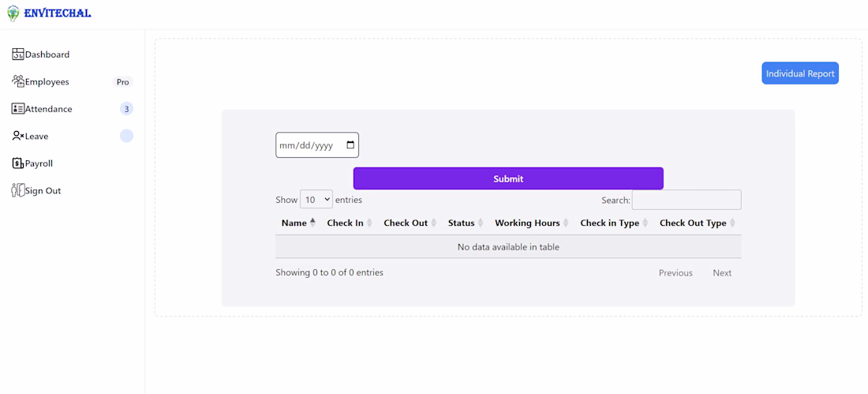Image resolution: width=868 pixels, height=394 pixels.
Task: Sort by Check Out Type column arrows
Action: (x=732, y=223)
